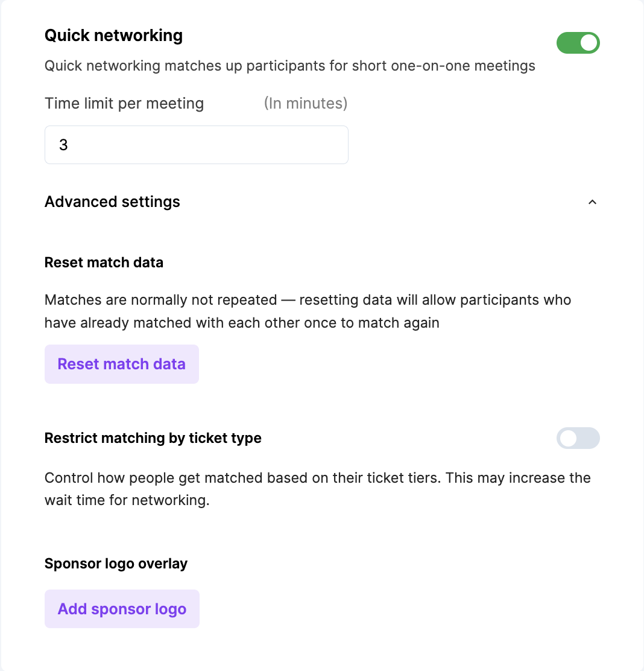
Task: Select the purple Reset match data action
Action: (x=121, y=364)
